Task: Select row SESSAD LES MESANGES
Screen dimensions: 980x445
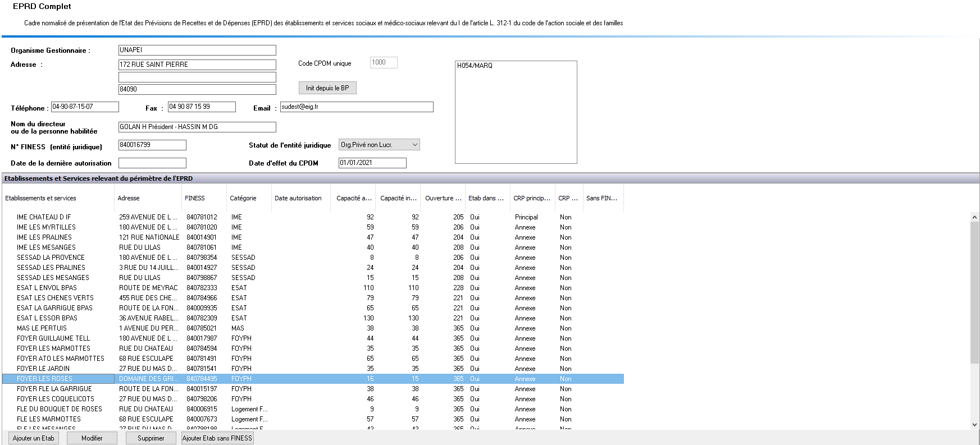Action: click(x=313, y=278)
